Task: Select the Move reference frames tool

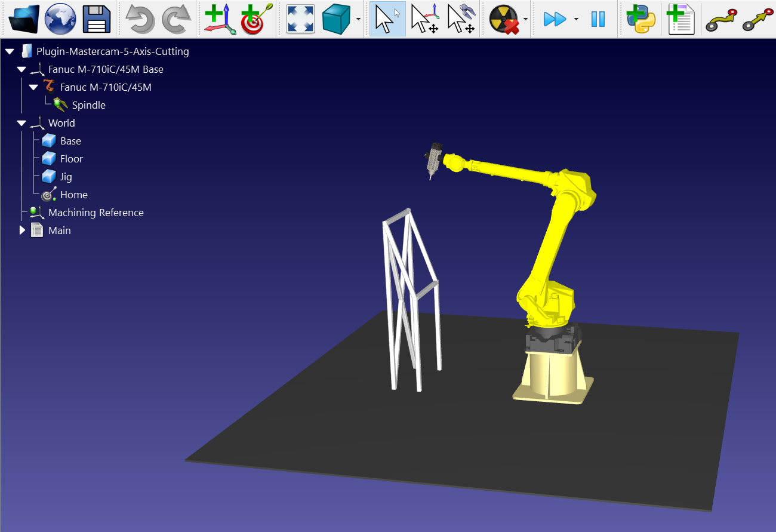Action: click(x=425, y=19)
